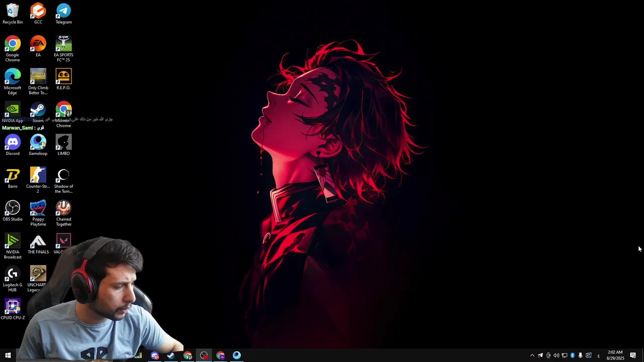The image size is (644, 362).
Task: Open Google Chrome desktop shortcut
Action: coord(13,49)
